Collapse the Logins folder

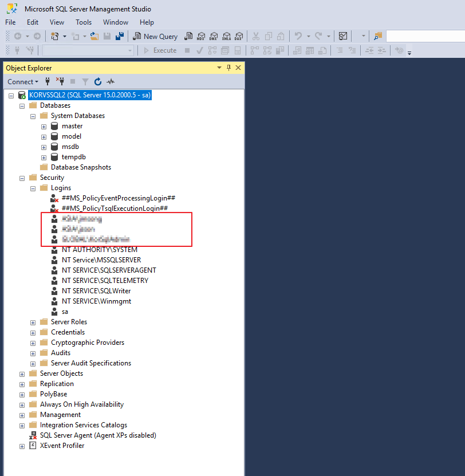[33, 189]
